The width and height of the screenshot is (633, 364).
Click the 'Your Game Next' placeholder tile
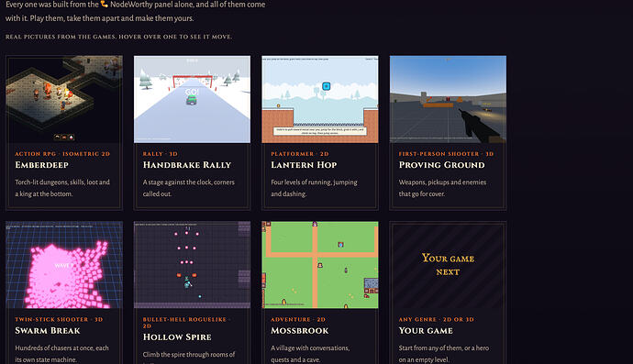(x=448, y=265)
